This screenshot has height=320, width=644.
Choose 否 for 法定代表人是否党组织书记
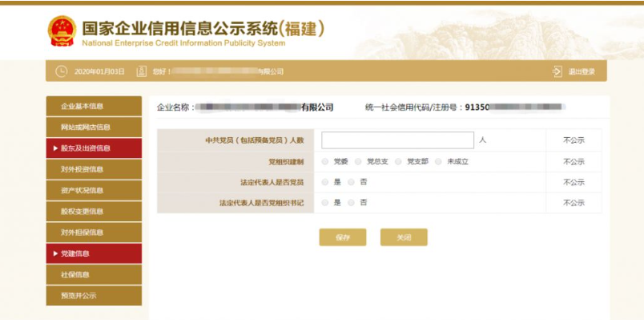[x=351, y=203]
